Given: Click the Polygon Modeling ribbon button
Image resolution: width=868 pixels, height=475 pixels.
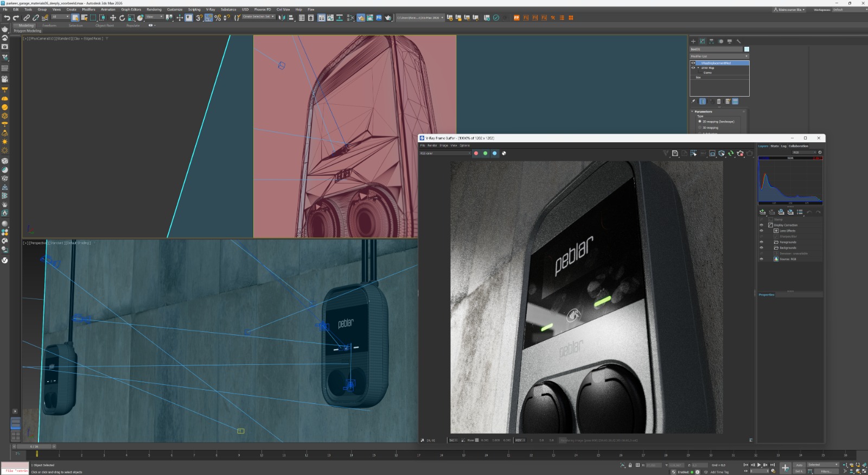Looking at the screenshot, I should [28, 31].
